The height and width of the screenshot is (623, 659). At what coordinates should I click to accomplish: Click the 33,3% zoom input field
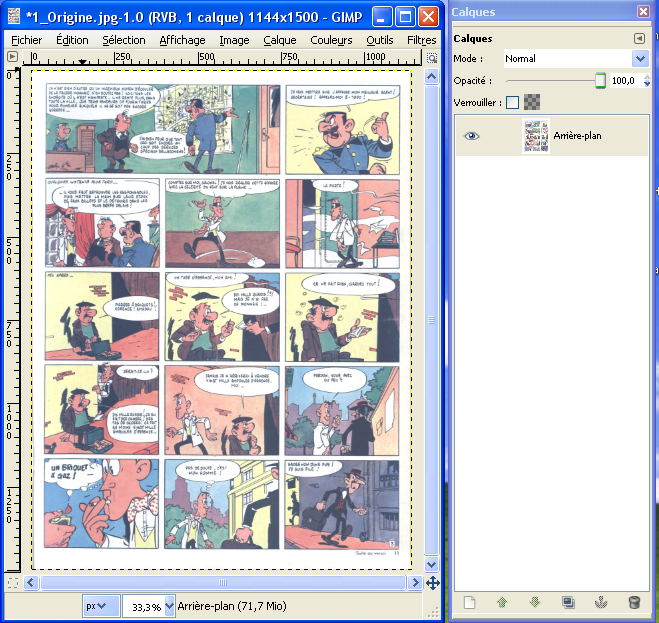coord(144,606)
